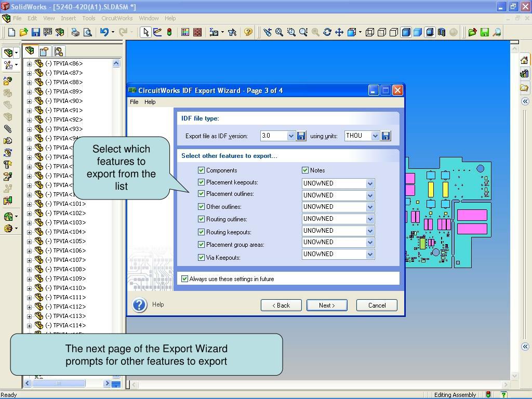
Task: Save units default disk icon
Action: coord(386,136)
